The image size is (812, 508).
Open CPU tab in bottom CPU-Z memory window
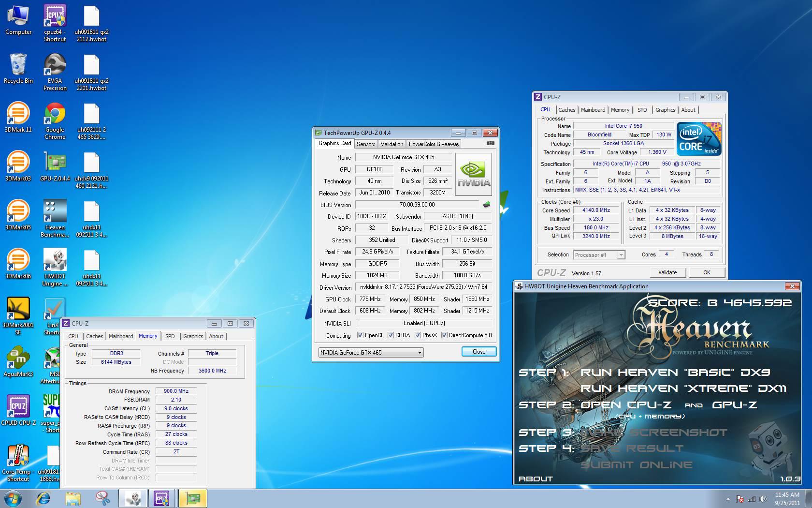pos(73,336)
